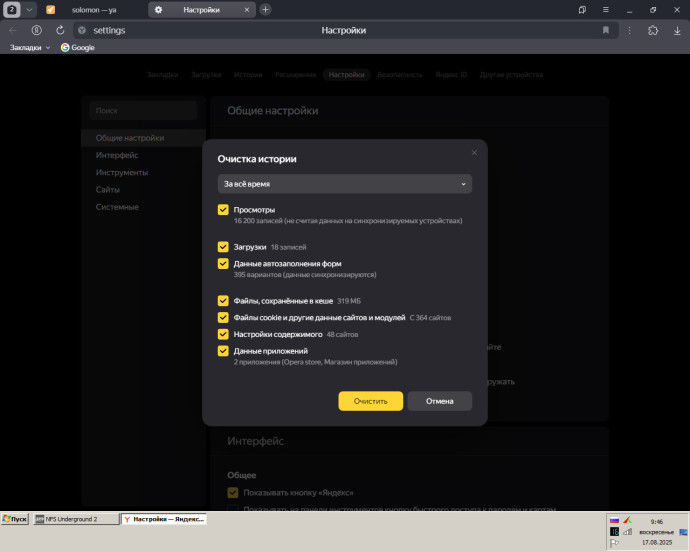The width and height of the screenshot is (690, 552).
Task: Click the Отмена button
Action: [x=440, y=401]
